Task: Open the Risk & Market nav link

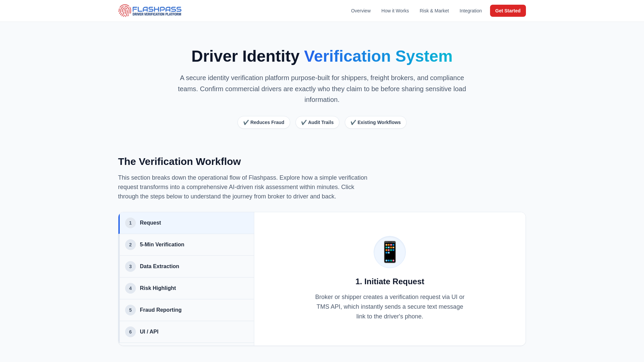Action: click(x=434, y=11)
